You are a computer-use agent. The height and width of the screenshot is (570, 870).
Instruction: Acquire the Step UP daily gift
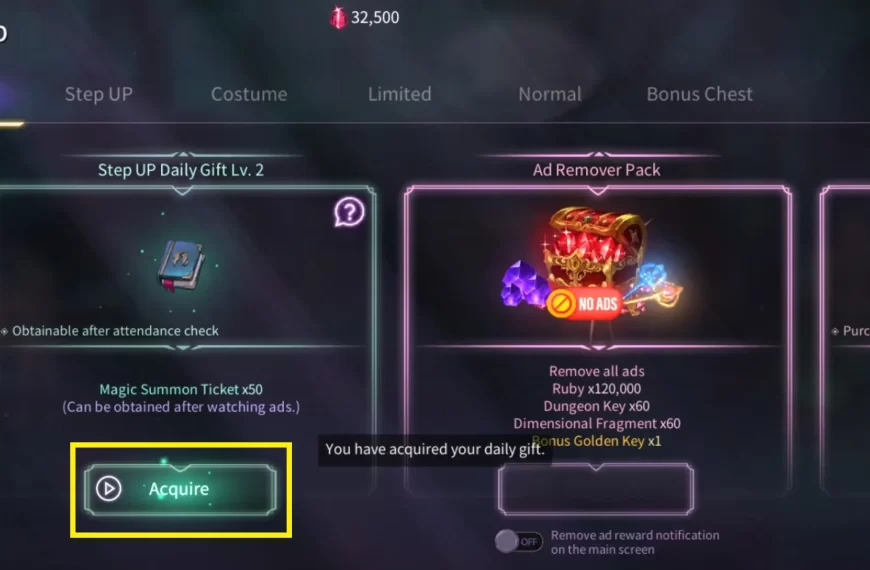click(180, 490)
